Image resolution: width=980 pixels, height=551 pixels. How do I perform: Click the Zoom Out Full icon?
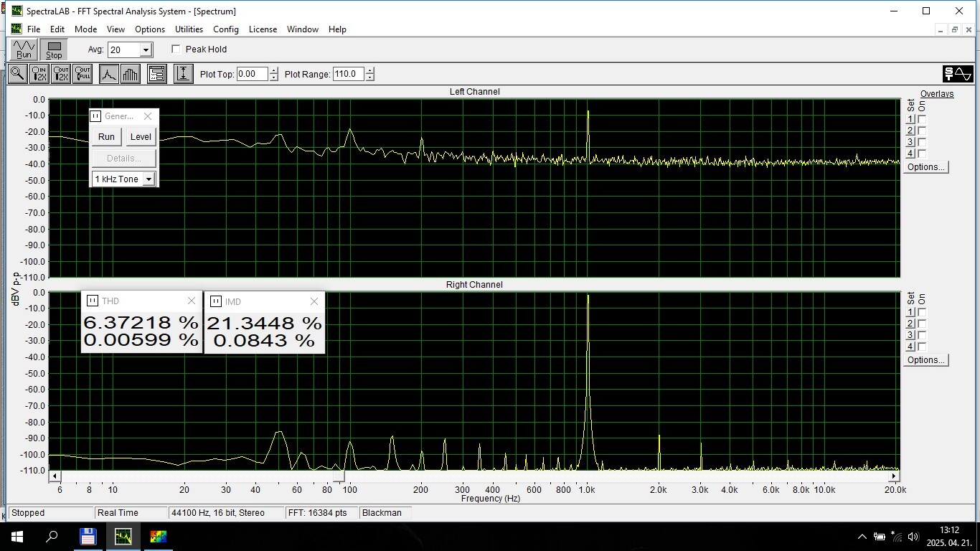coord(83,73)
